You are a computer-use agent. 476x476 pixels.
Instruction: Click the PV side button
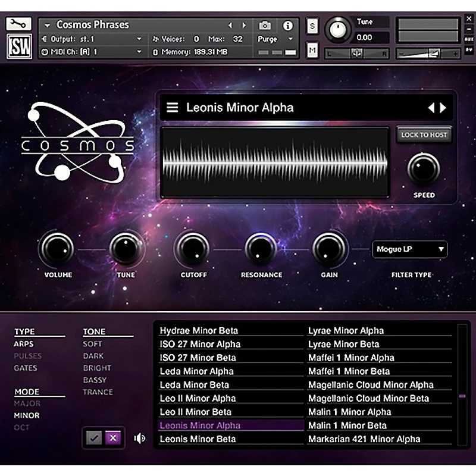[x=469, y=50]
